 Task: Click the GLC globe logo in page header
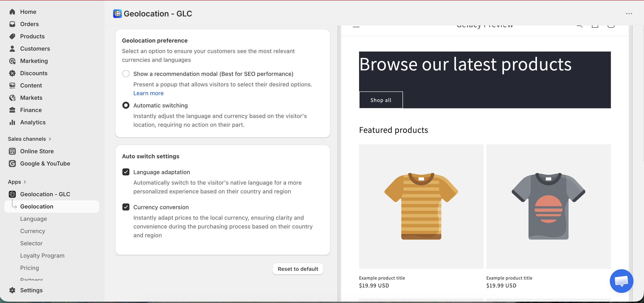117,14
